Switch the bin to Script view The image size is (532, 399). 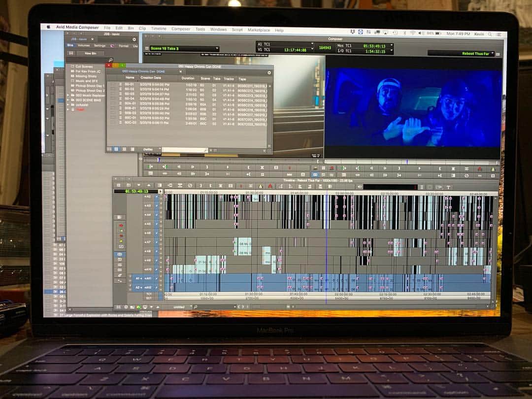click(133, 149)
